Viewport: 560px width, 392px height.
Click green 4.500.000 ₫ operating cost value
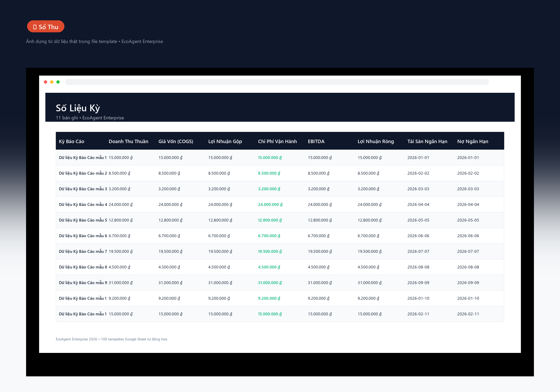(x=269, y=267)
